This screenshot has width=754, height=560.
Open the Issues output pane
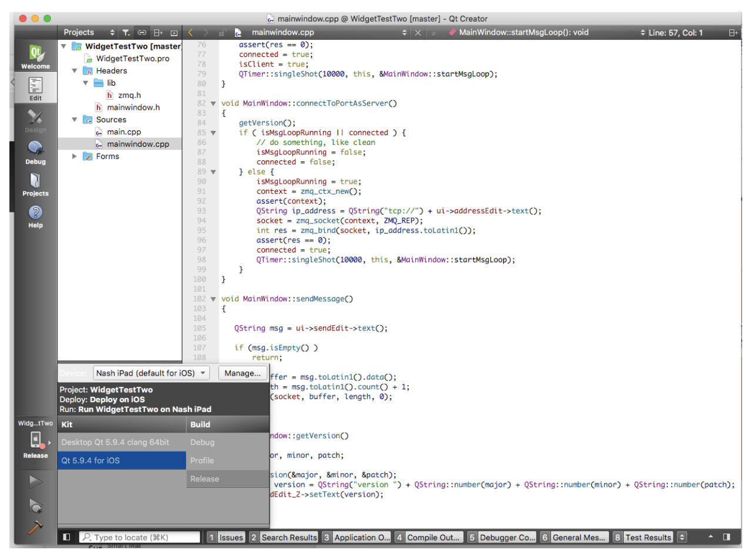pos(225,537)
